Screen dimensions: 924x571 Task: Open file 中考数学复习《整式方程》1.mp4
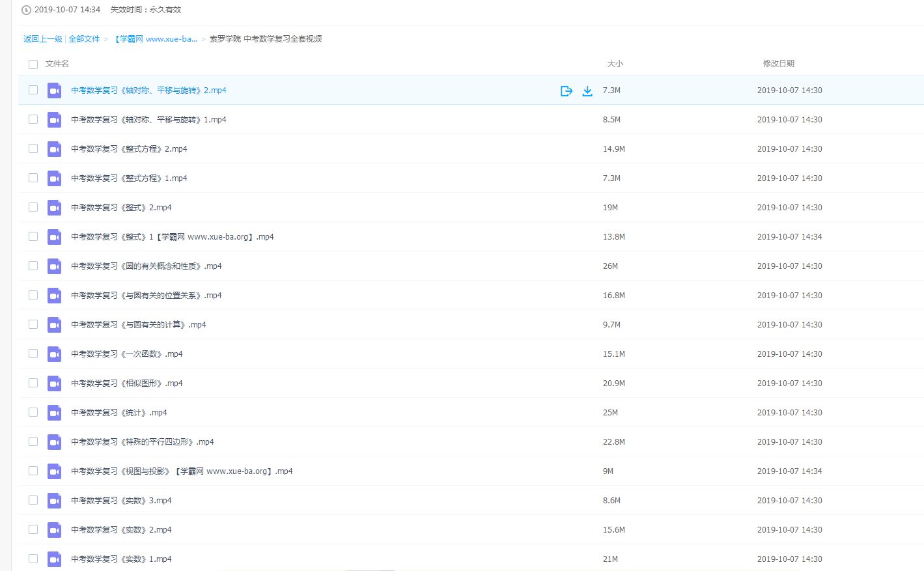(x=129, y=178)
